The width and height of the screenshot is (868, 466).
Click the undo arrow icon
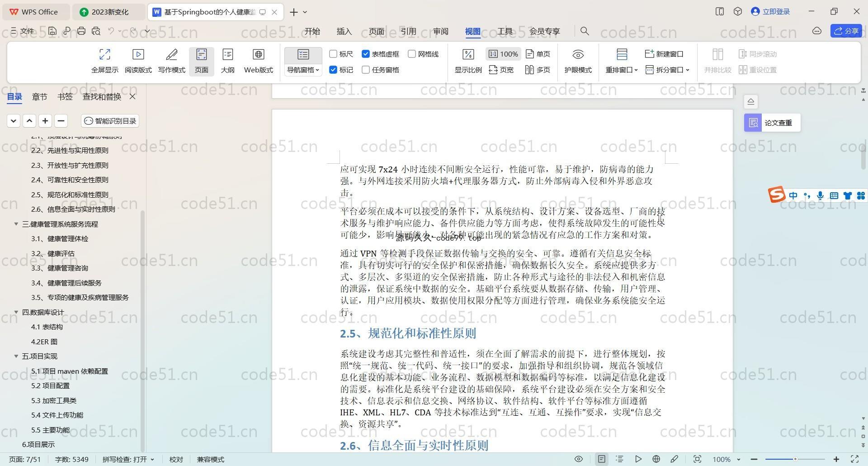tap(111, 31)
